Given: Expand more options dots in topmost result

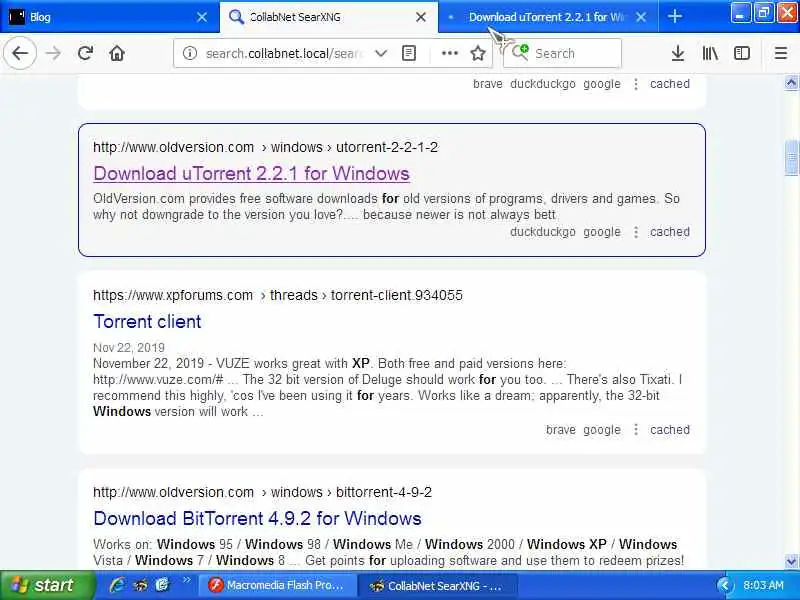Looking at the screenshot, I should (x=636, y=84).
